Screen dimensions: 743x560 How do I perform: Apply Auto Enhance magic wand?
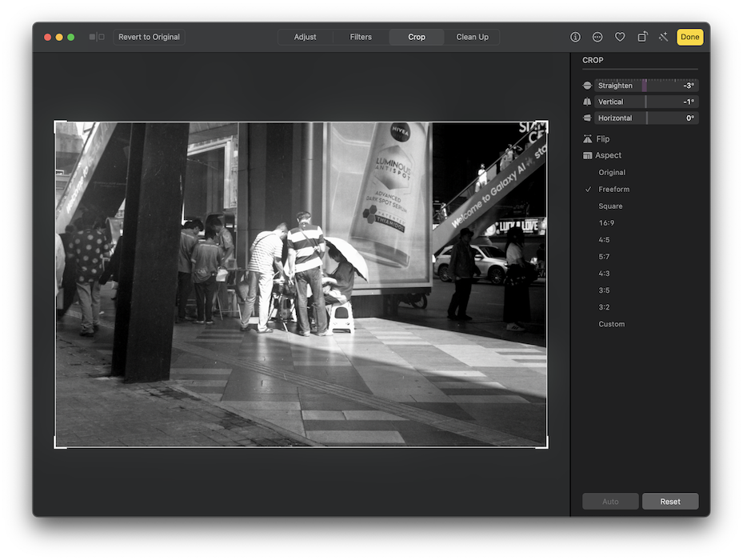click(x=663, y=37)
